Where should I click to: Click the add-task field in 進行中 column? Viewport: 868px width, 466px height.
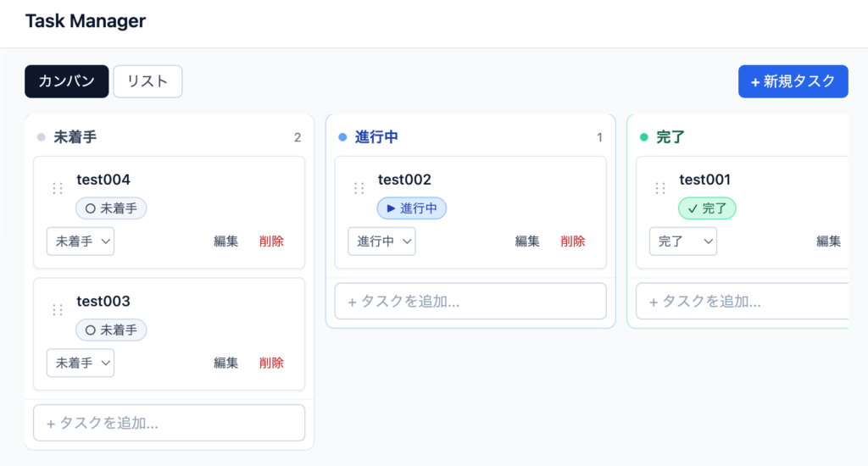pos(470,301)
